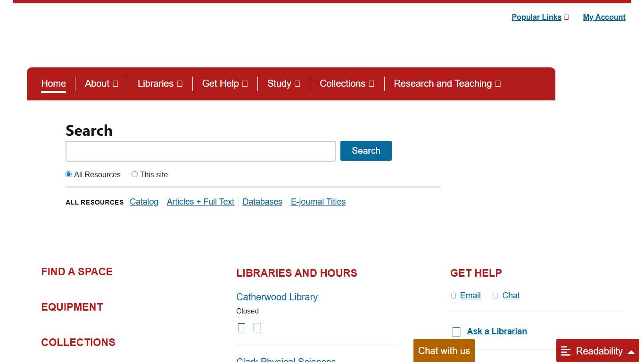Open the Chat with us panel
This screenshot has height=362, width=644.
click(444, 351)
